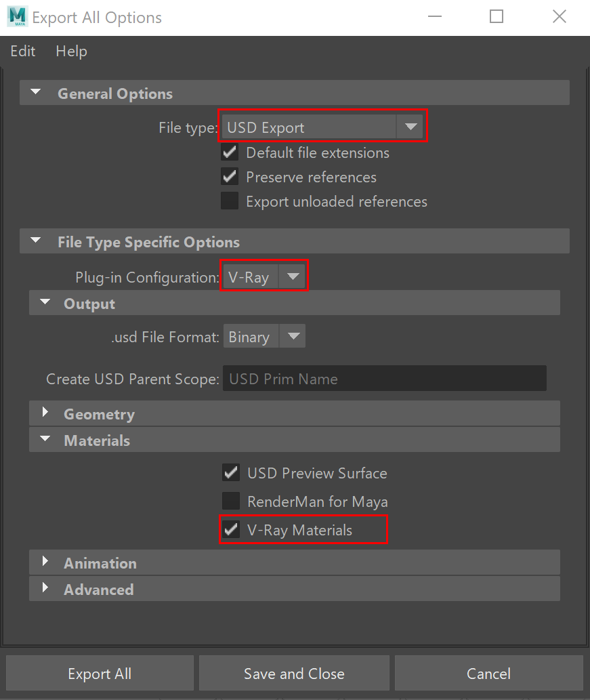
Task: Toggle Preserve references checkbox
Action: 230,177
